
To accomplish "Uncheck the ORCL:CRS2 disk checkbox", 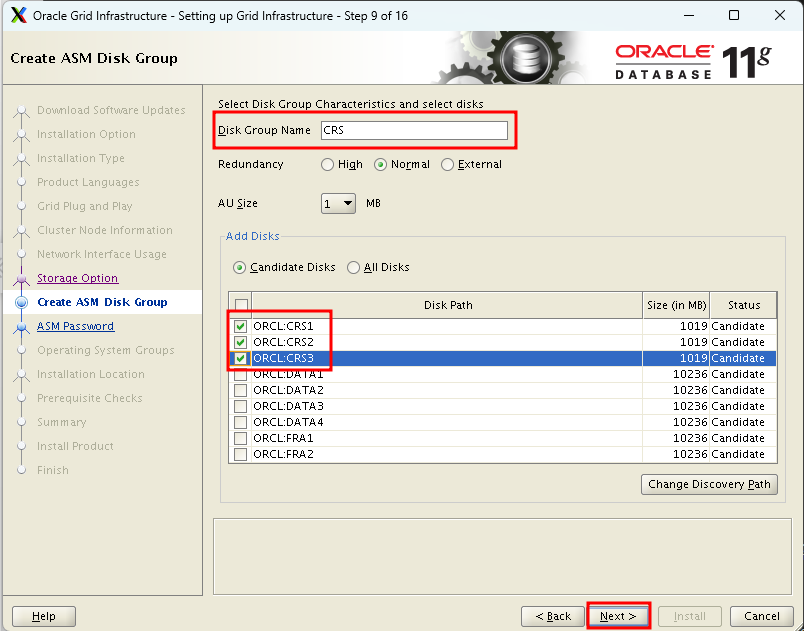I will point(240,342).
